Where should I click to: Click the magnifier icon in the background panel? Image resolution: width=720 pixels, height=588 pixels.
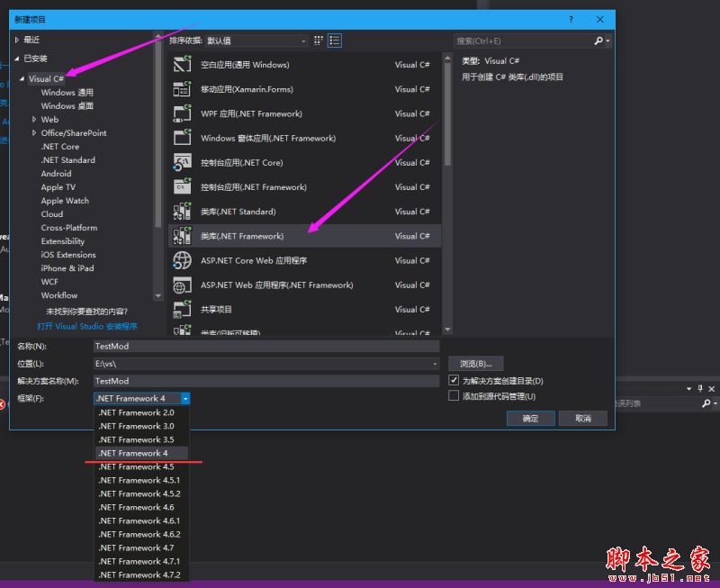[706, 403]
